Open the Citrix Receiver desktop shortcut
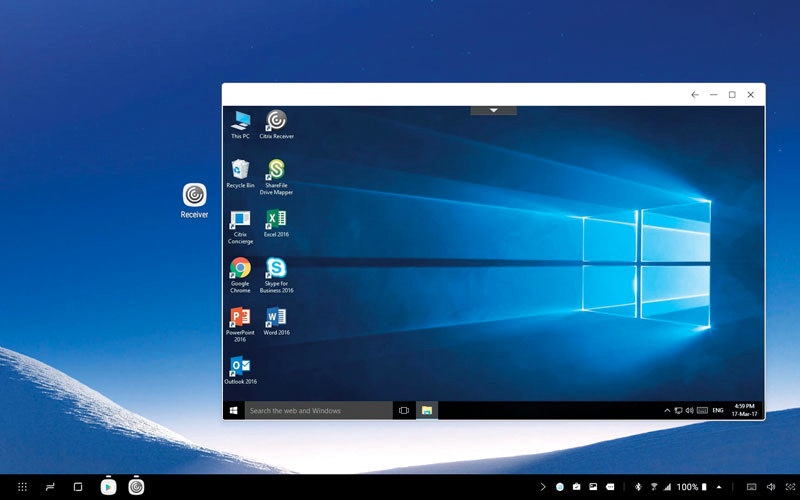Viewport: 800px width, 500px height. [x=276, y=121]
